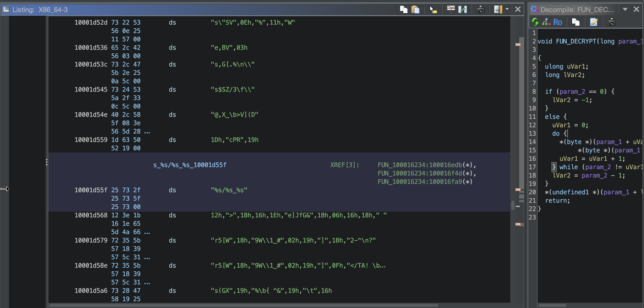This screenshot has height=308, width=644.
Task: Follow XREF FUN_100016234:100016edb
Action: tap(420, 165)
